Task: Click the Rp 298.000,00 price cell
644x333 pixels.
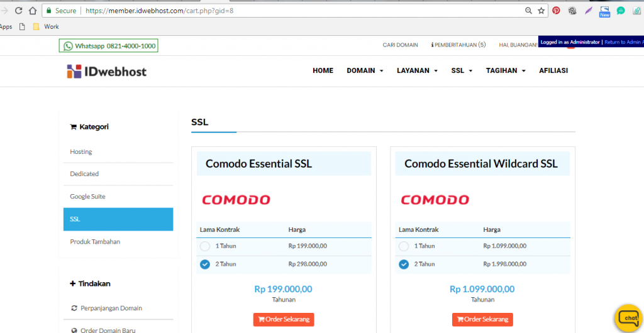Action: tap(308, 264)
